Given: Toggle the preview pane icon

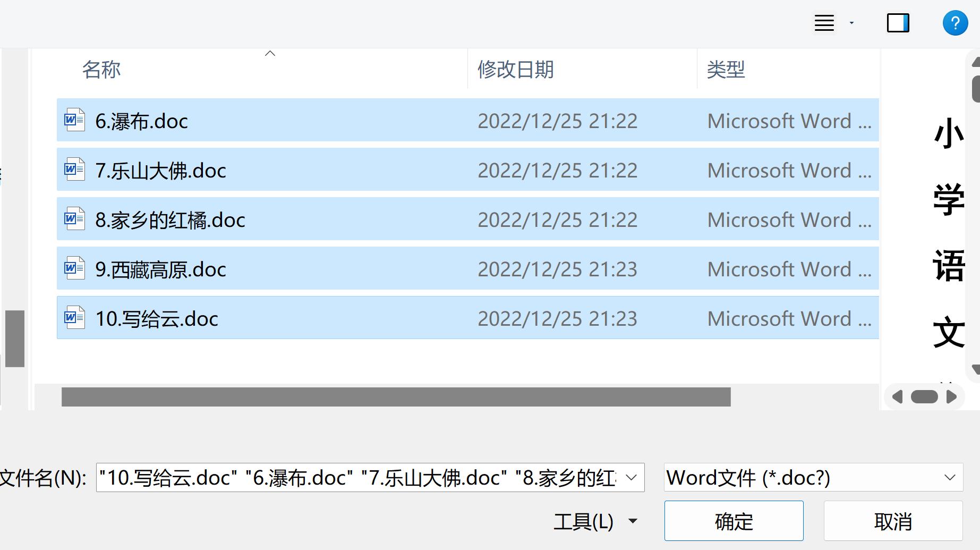Looking at the screenshot, I should point(898,23).
